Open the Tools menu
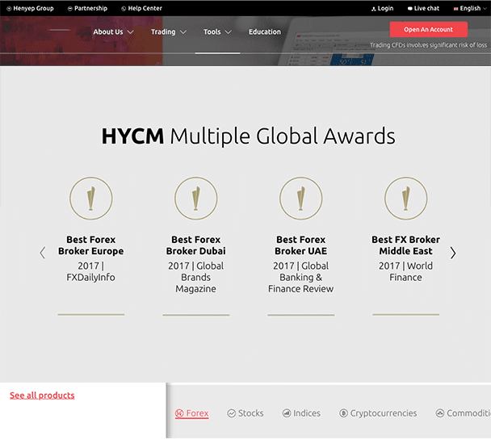 (212, 32)
